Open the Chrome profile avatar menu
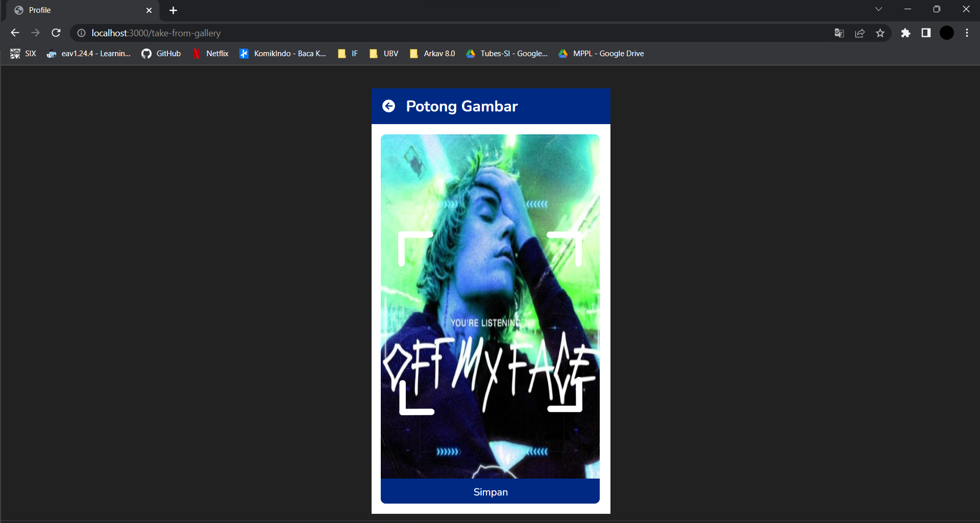Image resolution: width=980 pixels, height=523 pixels. point(947,33)
